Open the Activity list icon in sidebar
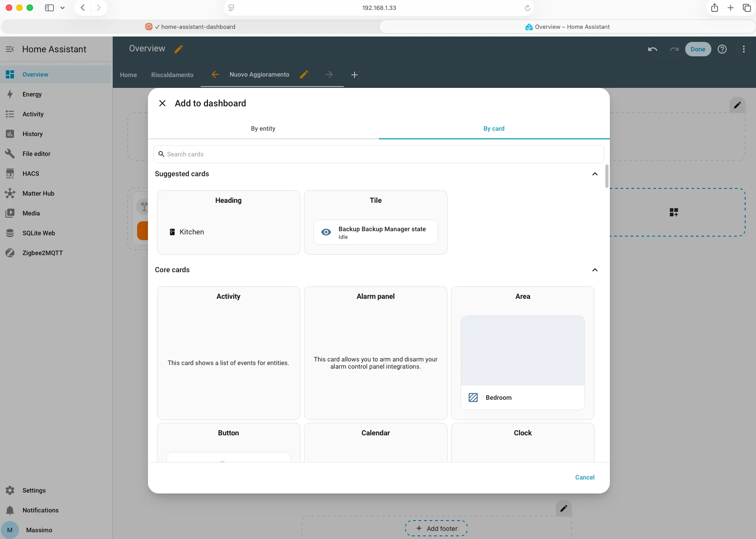 click(x=10, y=114)
